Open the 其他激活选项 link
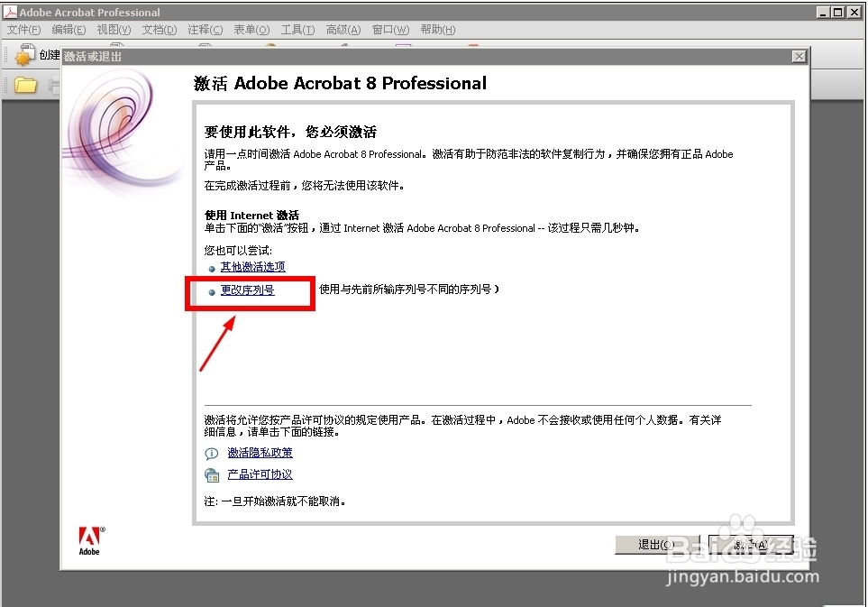 coord(252,266)
